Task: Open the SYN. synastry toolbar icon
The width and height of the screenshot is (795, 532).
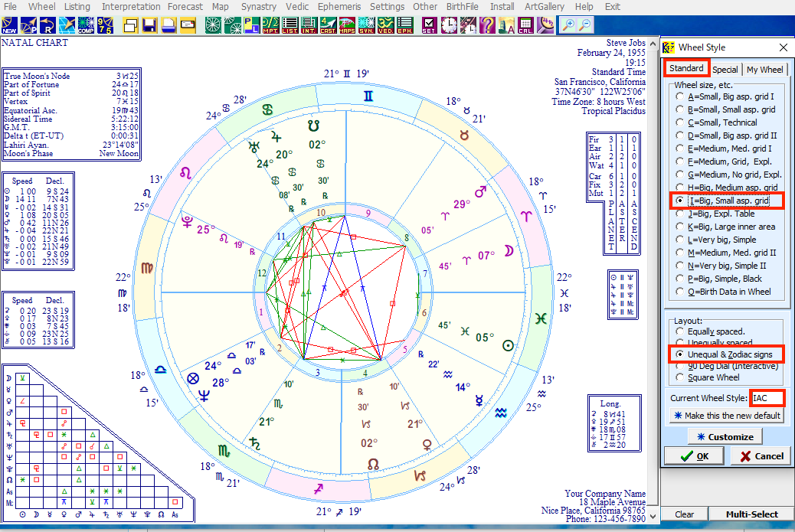Action: pos(367,25)
